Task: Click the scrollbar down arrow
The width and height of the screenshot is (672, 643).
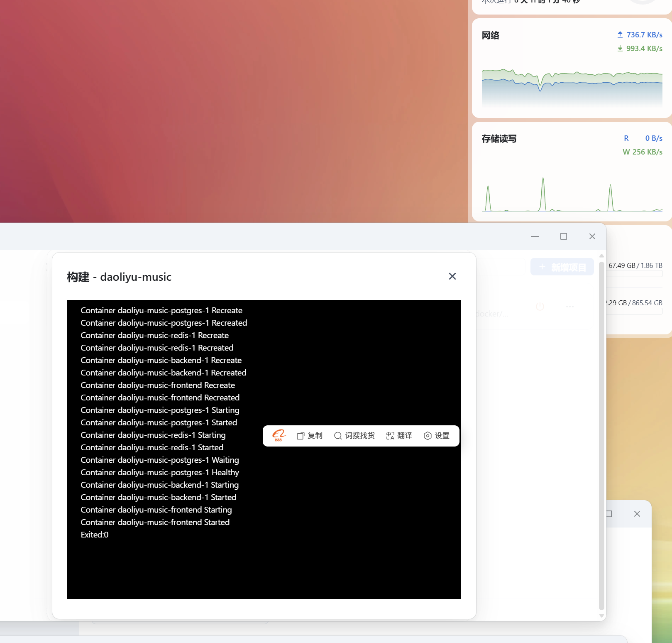Action: click(x=601, y=616)
